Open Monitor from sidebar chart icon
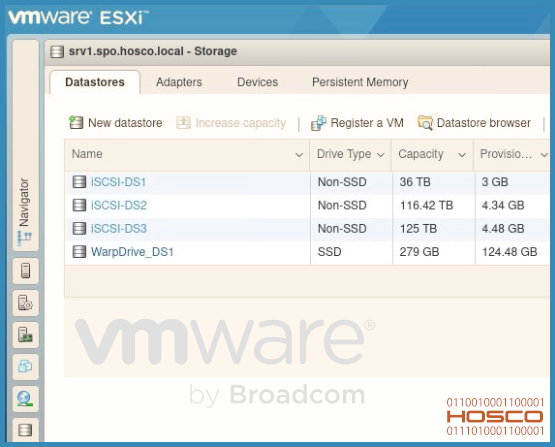This screenshot has width=555, height=447. coord(25,335)
